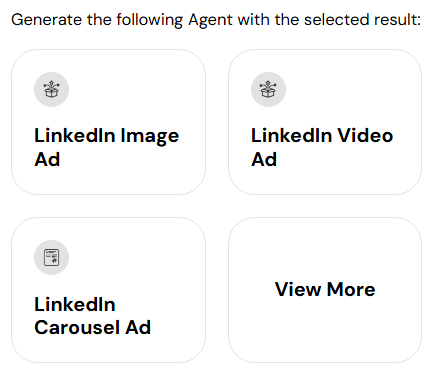Tap the gray circle icon above Carousel Ad
This screenshot has height=369, width=431.
51,257
